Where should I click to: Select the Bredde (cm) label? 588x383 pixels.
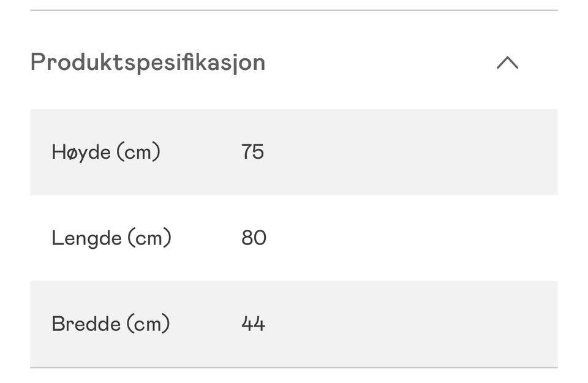pos(111,324)
